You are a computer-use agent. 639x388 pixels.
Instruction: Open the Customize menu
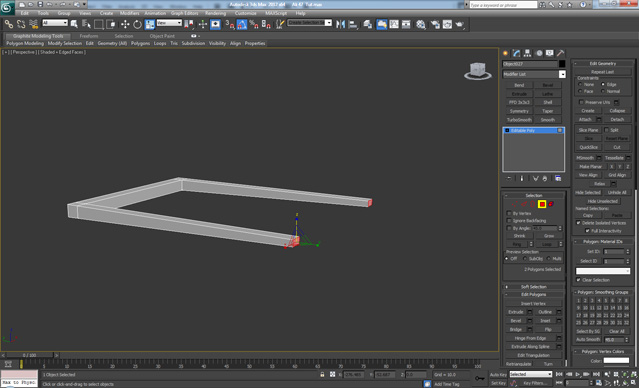point(246,13)
